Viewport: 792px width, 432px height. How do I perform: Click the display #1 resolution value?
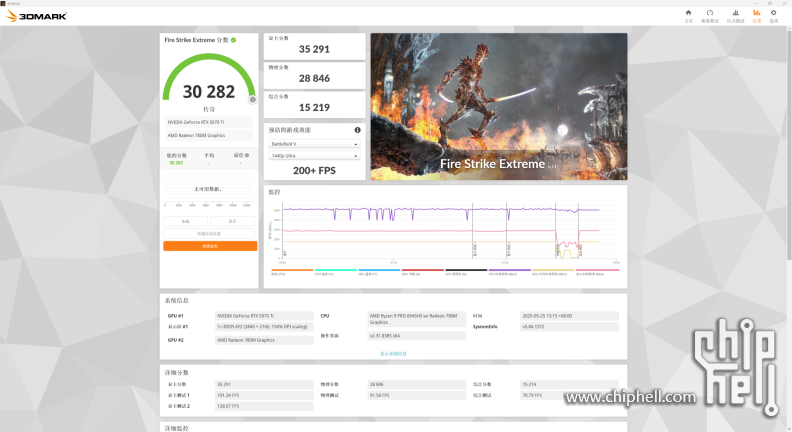click(264, 326)
